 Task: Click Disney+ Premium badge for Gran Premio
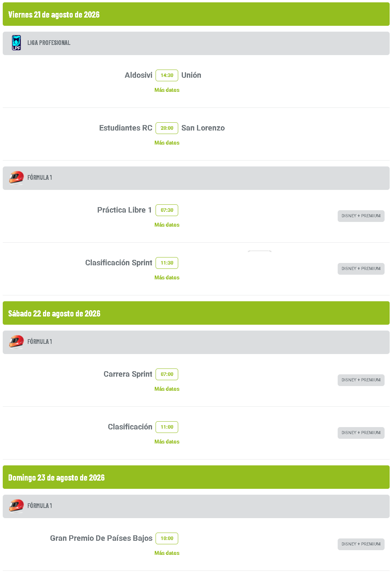[361, 544]
